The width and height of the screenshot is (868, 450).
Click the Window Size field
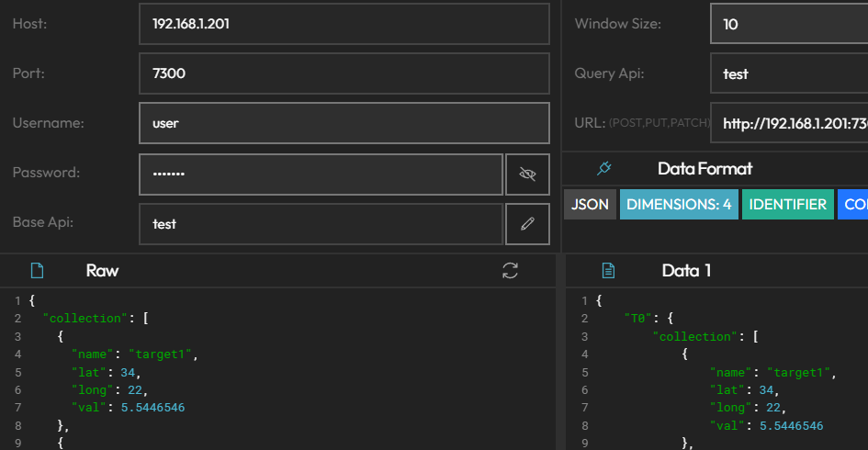[x=788, y=24]
